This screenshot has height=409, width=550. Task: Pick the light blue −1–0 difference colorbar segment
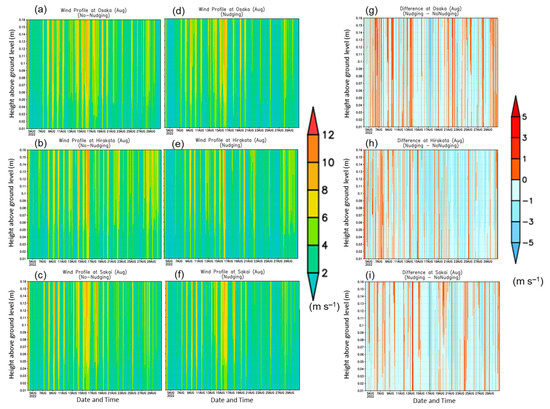click(515, 190)
